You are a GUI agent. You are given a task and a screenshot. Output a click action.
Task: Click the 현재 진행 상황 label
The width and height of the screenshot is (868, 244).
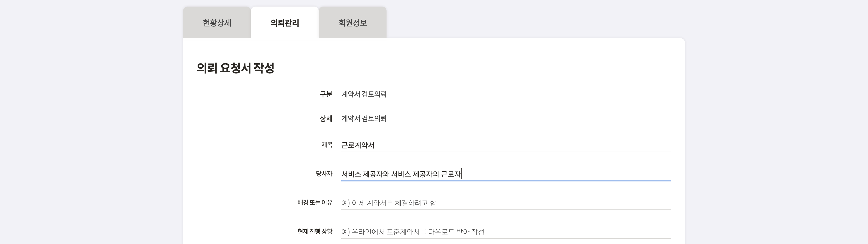coord(315,232)
